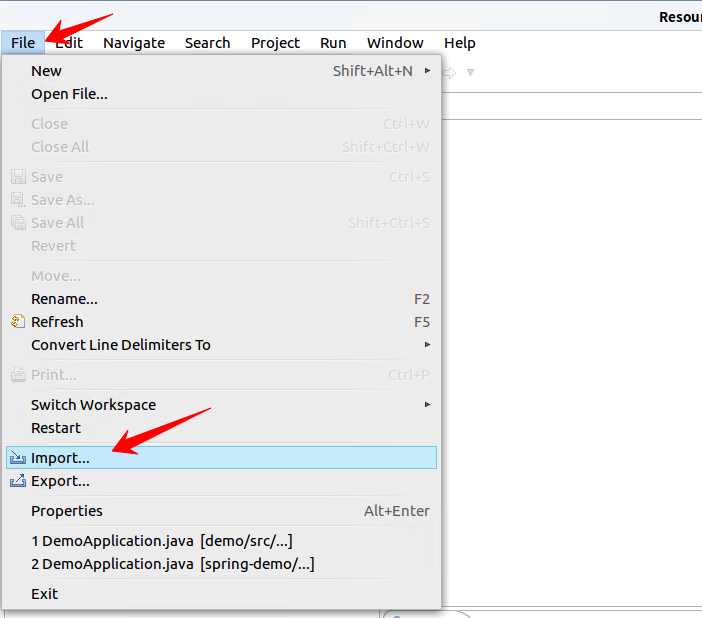Click the Refresh label text
This screenshot has height=618, width=702.
tap(57, 322)
